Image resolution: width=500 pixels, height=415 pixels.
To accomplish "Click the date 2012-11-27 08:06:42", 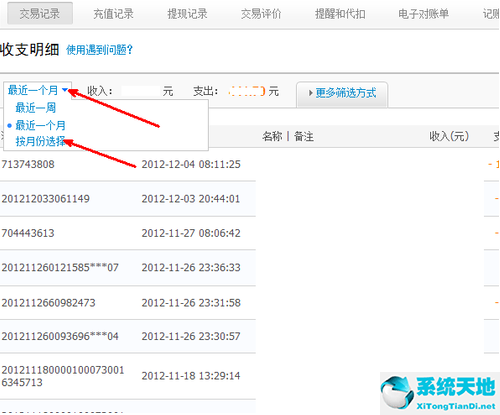I will (191, 233).
